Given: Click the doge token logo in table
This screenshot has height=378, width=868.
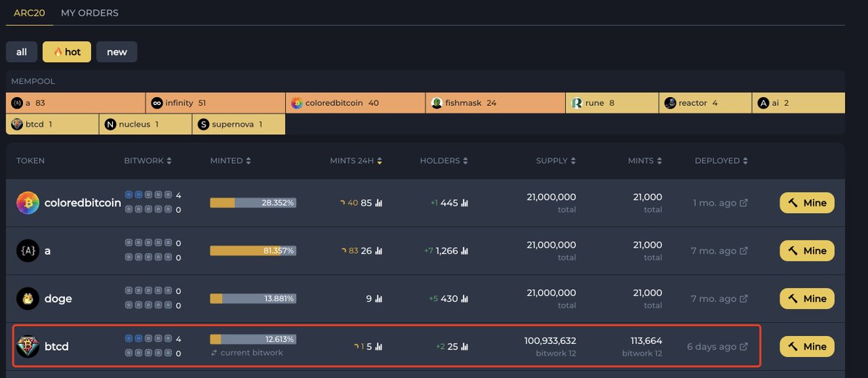Looking at the screenshot, I should (28, 298).
